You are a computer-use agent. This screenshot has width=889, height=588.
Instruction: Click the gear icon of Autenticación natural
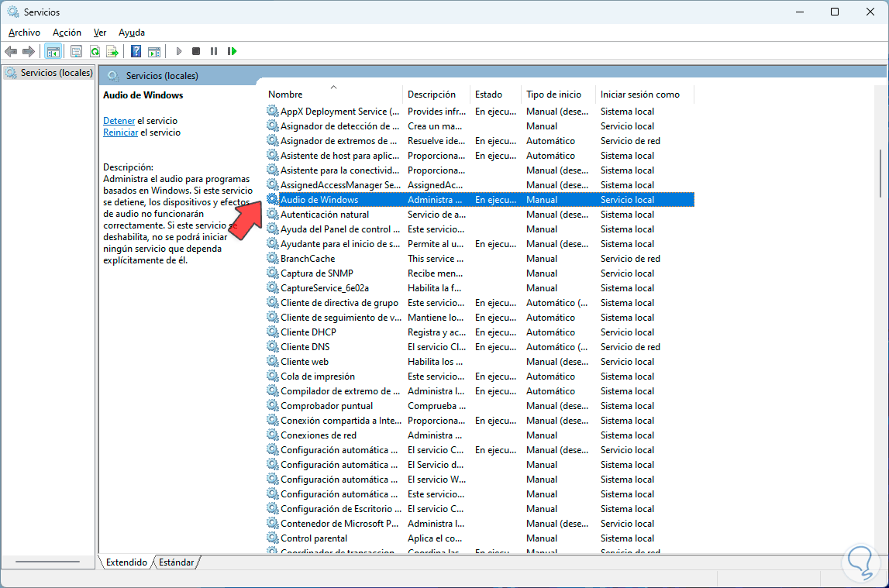click(273, 214)
